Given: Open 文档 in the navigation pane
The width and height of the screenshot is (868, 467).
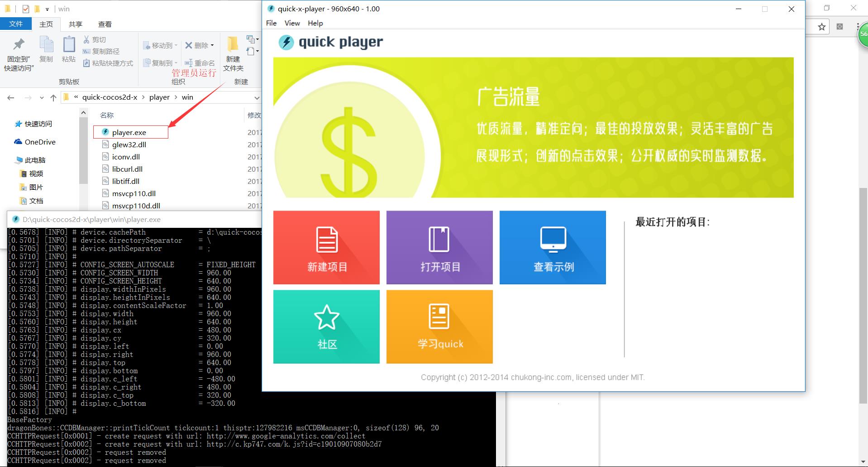Looking at the screenshot, I should pyautogui.click(x=32, y=201).
